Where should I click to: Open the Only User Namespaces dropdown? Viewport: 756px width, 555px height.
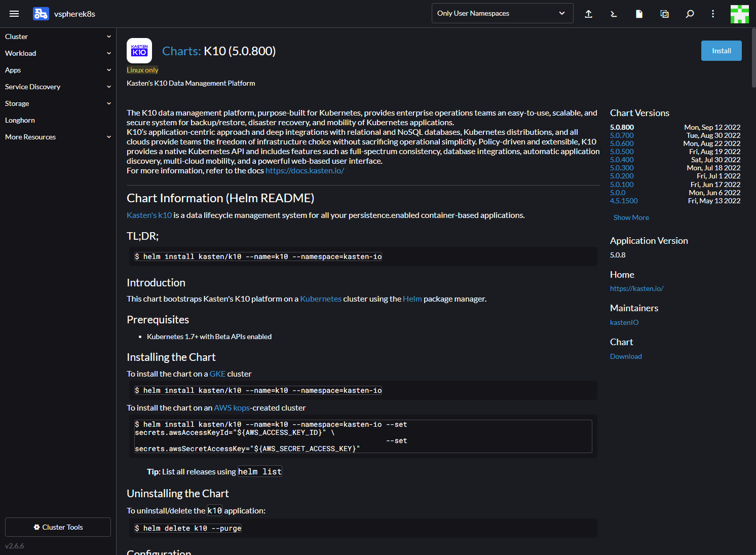[502, 13]
